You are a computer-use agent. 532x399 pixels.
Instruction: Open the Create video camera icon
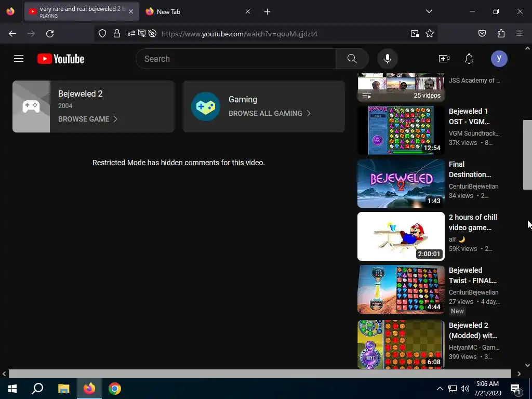pyautogui.click(x=444, y=59)
